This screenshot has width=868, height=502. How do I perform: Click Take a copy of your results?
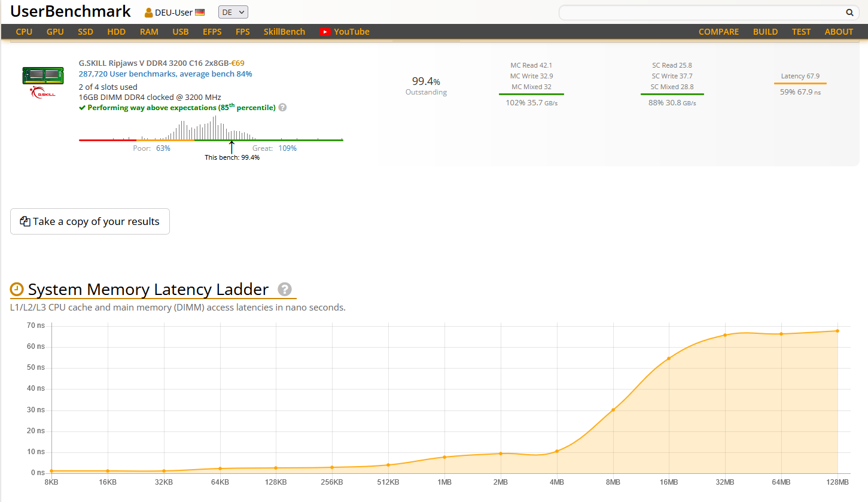tap(90, 221)
